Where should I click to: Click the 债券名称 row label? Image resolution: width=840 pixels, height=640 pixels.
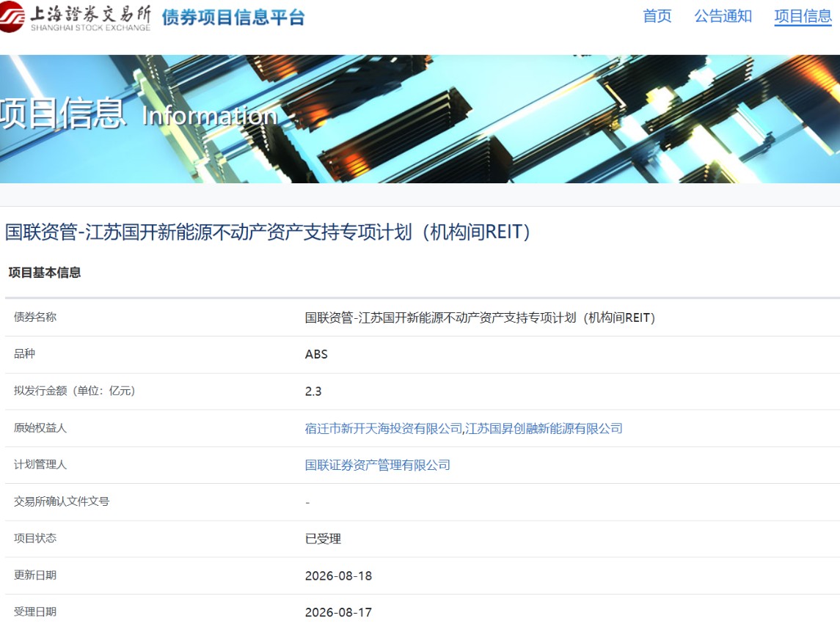(x=35, y=317)
